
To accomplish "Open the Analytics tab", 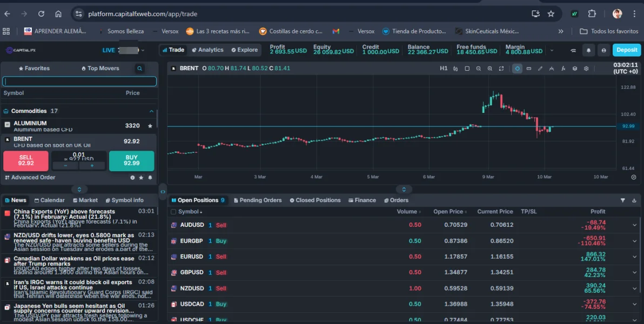I will click(x=207, y=50).
